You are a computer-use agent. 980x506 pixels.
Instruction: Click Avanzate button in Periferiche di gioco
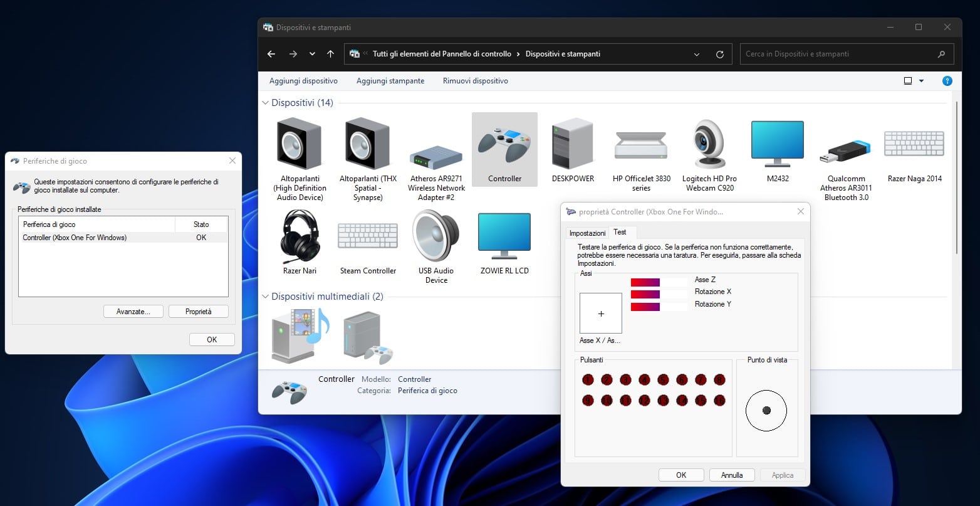click(x=133, y=312)
